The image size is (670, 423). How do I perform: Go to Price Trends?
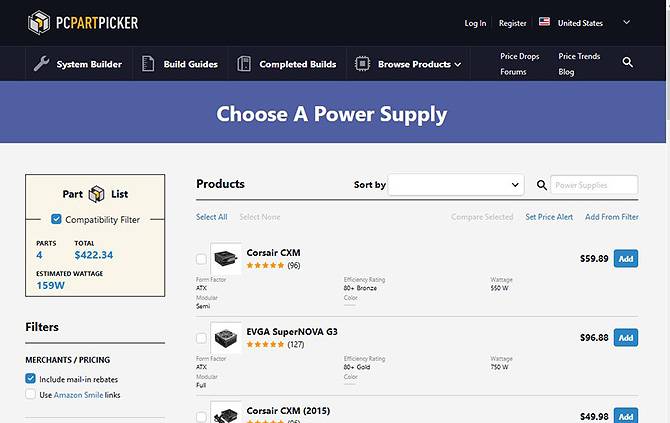(579, 56)
